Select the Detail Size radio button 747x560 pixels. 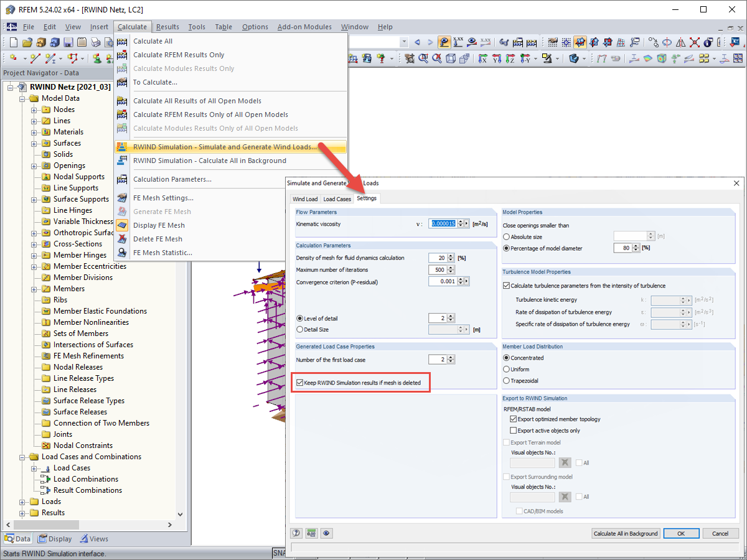click(300, 329)
